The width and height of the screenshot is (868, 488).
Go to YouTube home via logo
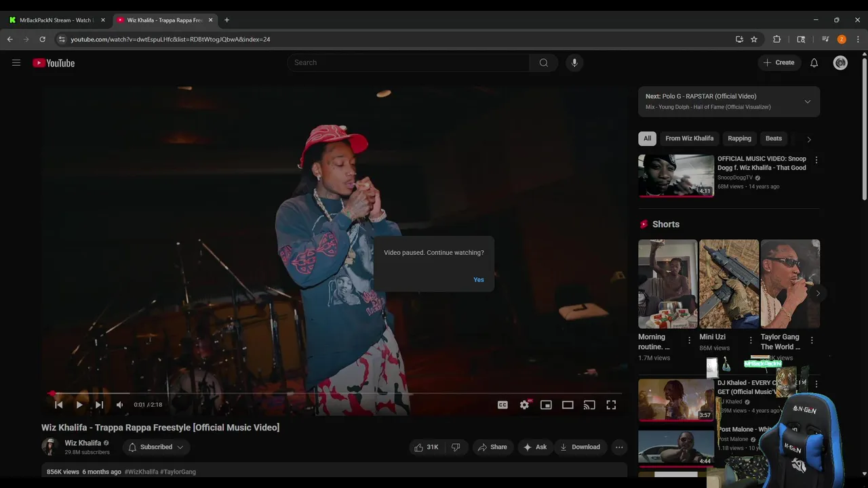pos(54,63)
